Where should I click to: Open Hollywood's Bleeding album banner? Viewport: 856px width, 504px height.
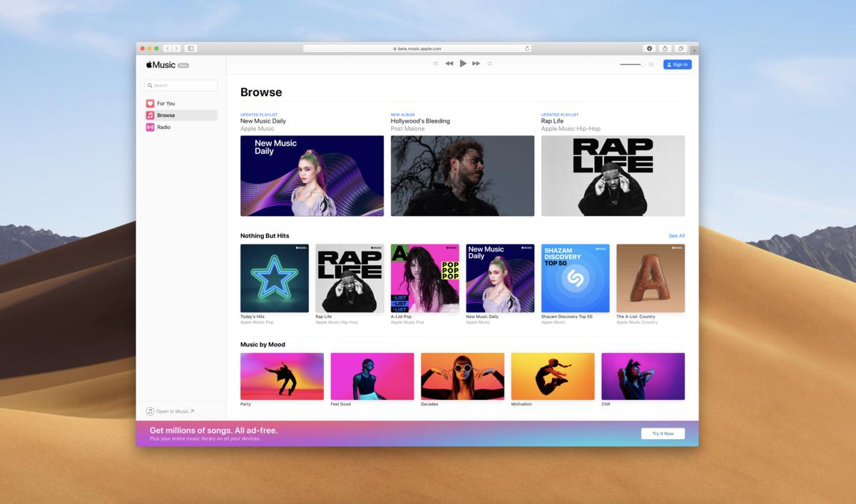coord(462,175)
